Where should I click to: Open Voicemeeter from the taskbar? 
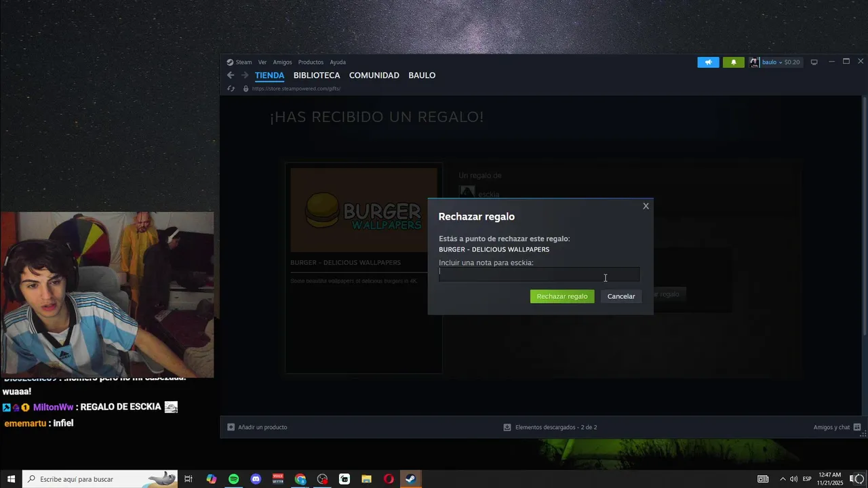coord(277,479)
